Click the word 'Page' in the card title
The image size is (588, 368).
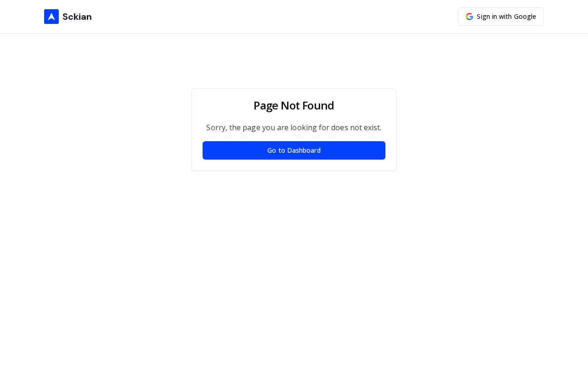tap(266, 106)
